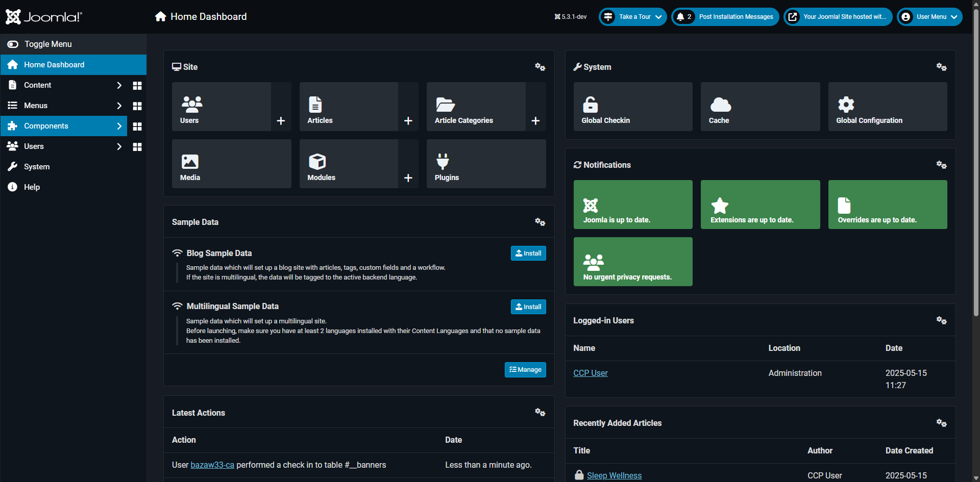Open Site module settings gears

(x=540, y=67)
